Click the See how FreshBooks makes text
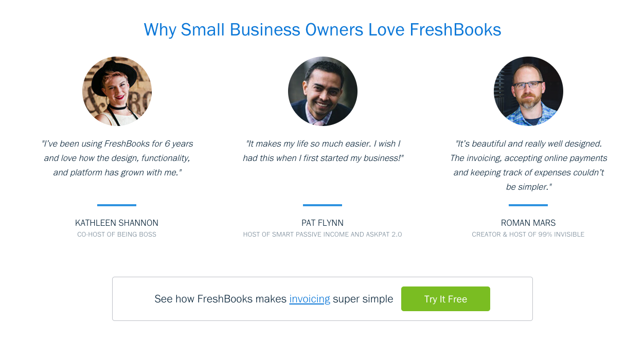The width and height of the screenshot is (644, 341). pyautogui.click(x=221, y=299)
